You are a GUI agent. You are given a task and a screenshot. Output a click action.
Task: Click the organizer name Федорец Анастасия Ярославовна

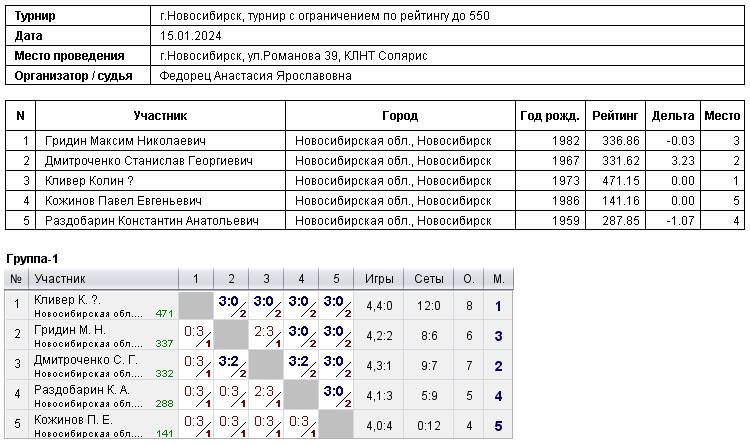255,75
